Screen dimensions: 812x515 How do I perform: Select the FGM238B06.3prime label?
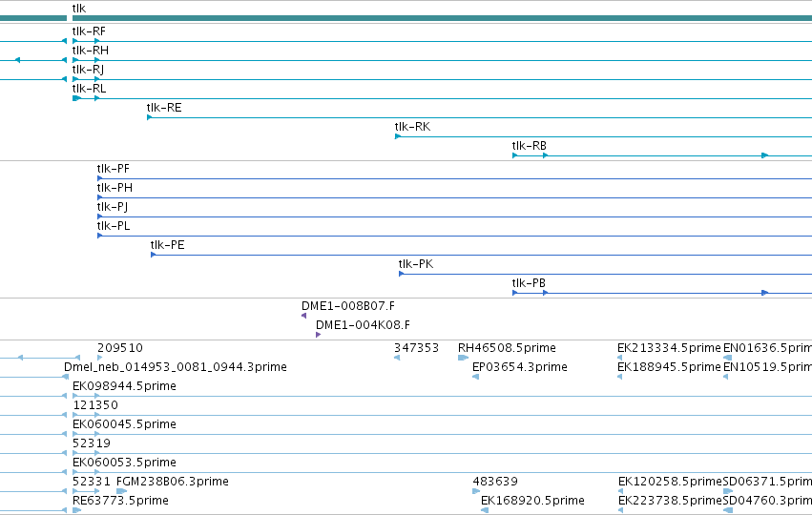coord(173,483)
